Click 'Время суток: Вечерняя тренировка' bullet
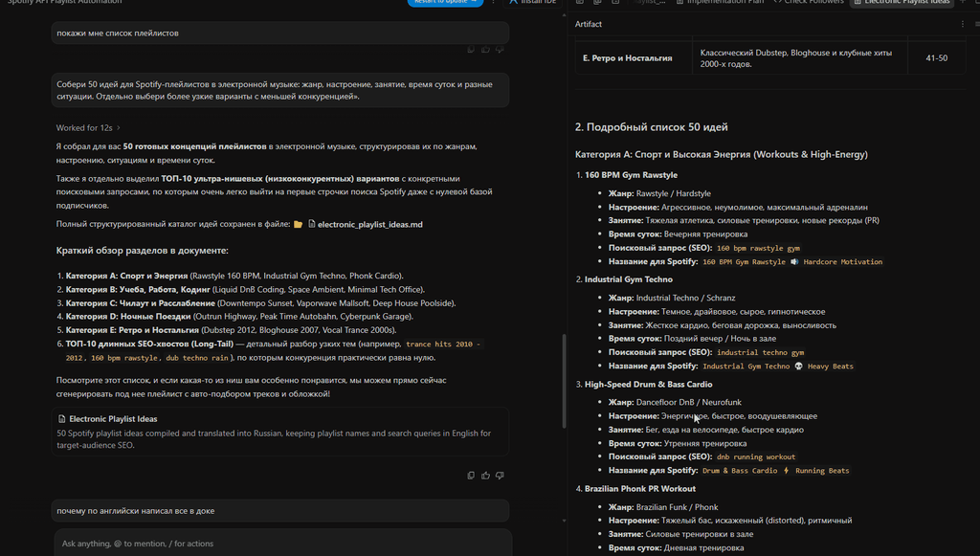 tap(679, 234)
